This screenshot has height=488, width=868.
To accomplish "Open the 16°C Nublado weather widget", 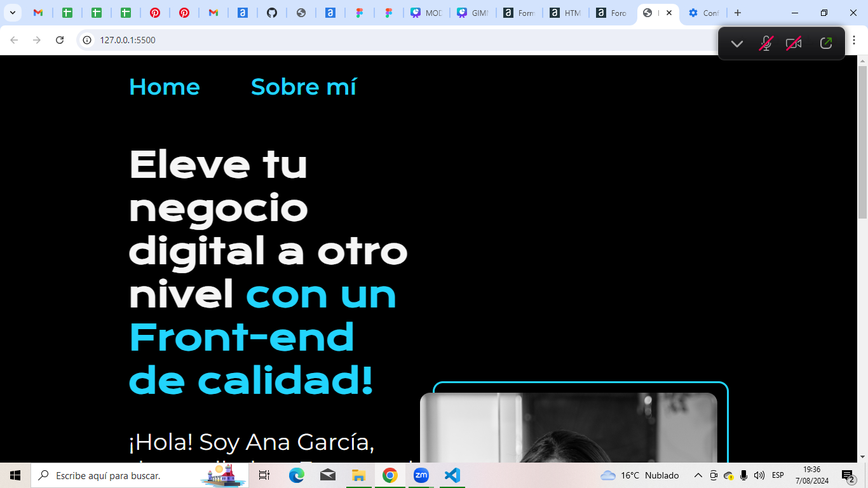I will (x=640, y=475).
